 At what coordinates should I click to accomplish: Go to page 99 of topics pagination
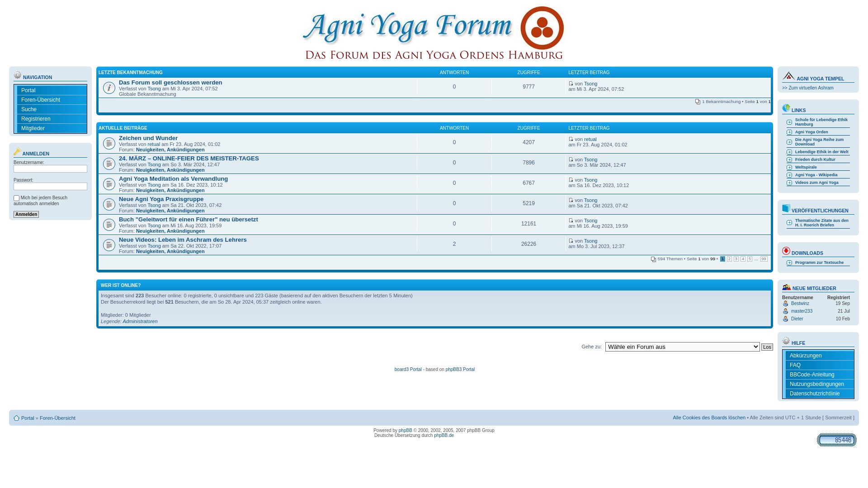pos(764,259)
